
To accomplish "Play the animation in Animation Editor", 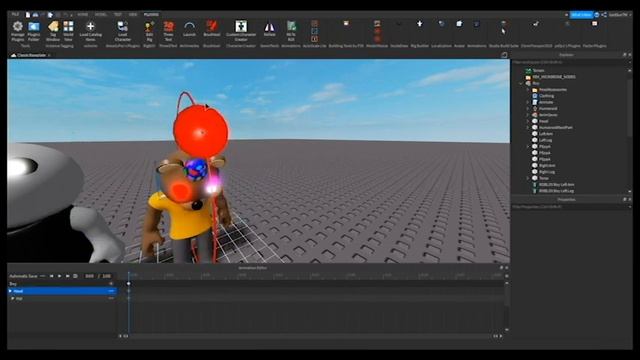I will (x=60, y=276).
